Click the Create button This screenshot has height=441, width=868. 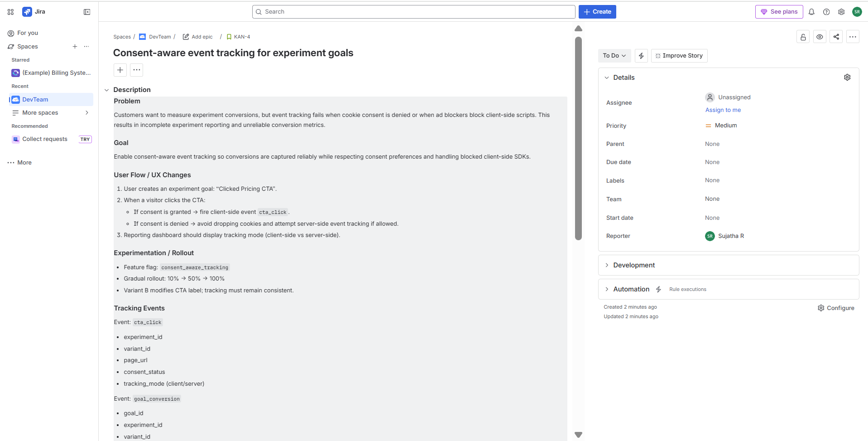(597, 12)
